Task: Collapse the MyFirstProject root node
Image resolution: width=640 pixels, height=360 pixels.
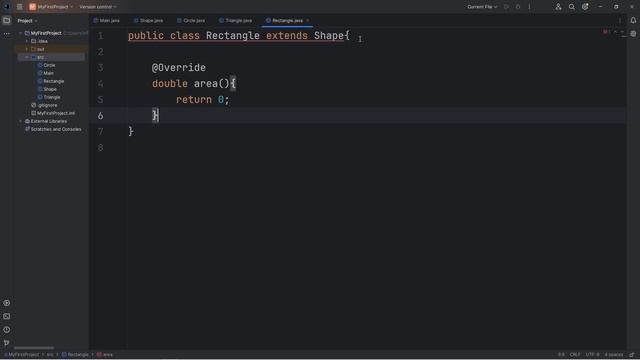Action: pyautogui.click(x=20, y=33)
